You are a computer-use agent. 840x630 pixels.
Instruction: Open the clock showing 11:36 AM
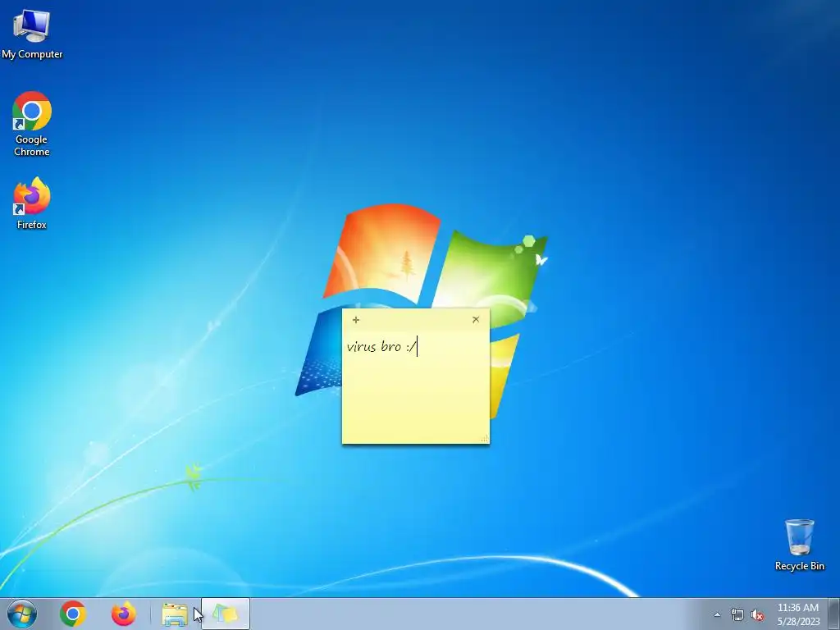pos(798,614)
